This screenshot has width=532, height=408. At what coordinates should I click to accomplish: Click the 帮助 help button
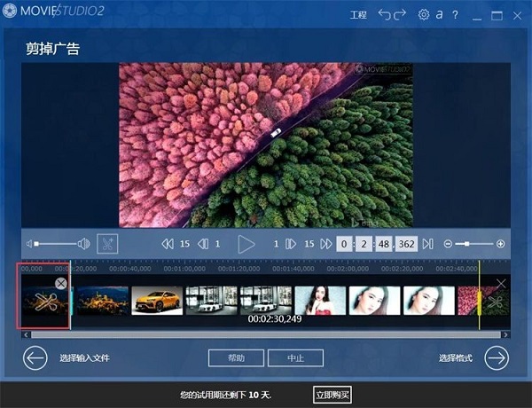(236, 358)
